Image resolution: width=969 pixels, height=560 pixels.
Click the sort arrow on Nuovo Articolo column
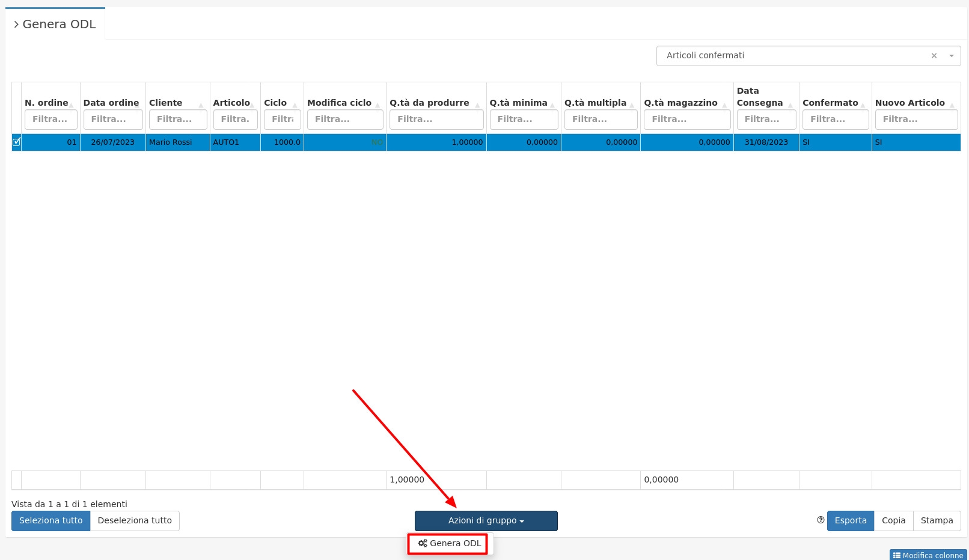[952, 105]
